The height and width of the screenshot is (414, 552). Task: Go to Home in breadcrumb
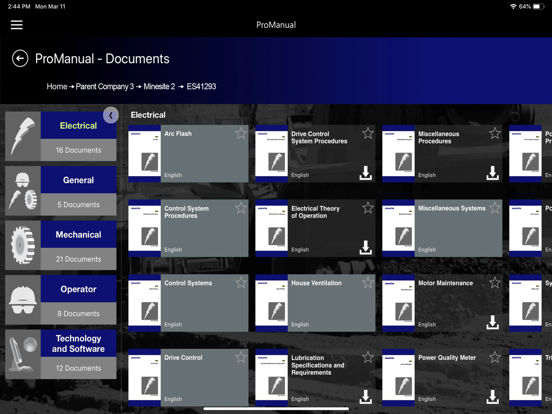(57, 86)
